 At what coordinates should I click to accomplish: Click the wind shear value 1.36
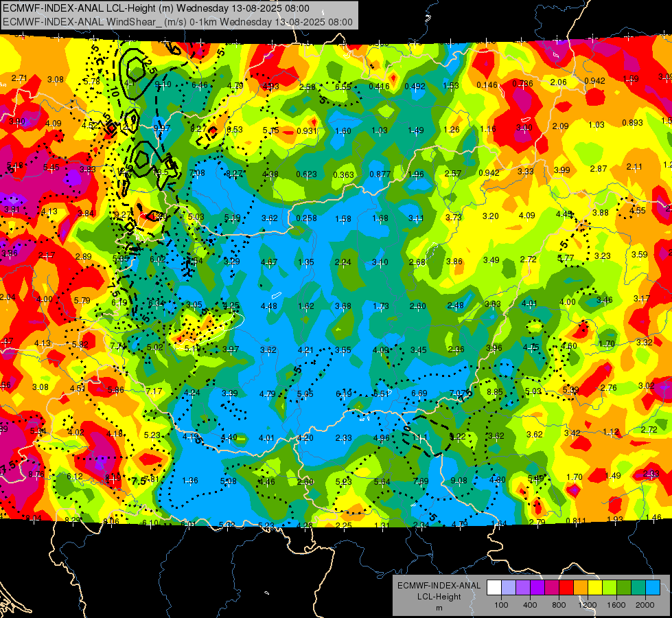190,481
